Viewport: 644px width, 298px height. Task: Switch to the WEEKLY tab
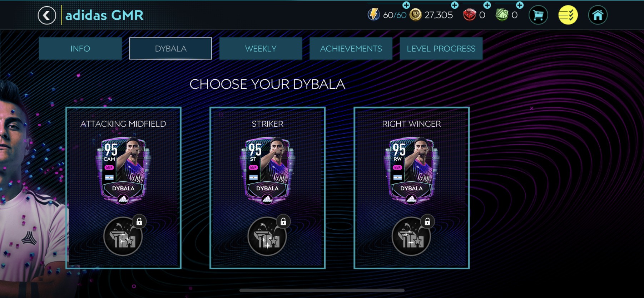point(261,49)
